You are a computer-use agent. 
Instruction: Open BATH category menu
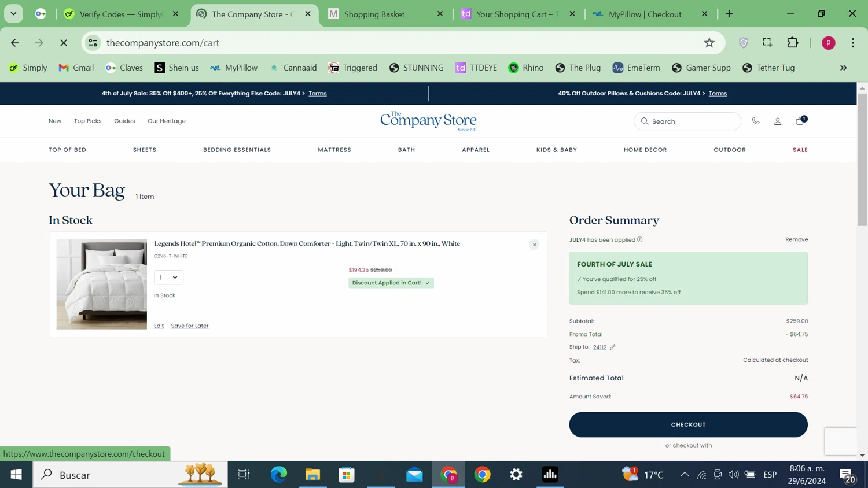tap(406, 150)
